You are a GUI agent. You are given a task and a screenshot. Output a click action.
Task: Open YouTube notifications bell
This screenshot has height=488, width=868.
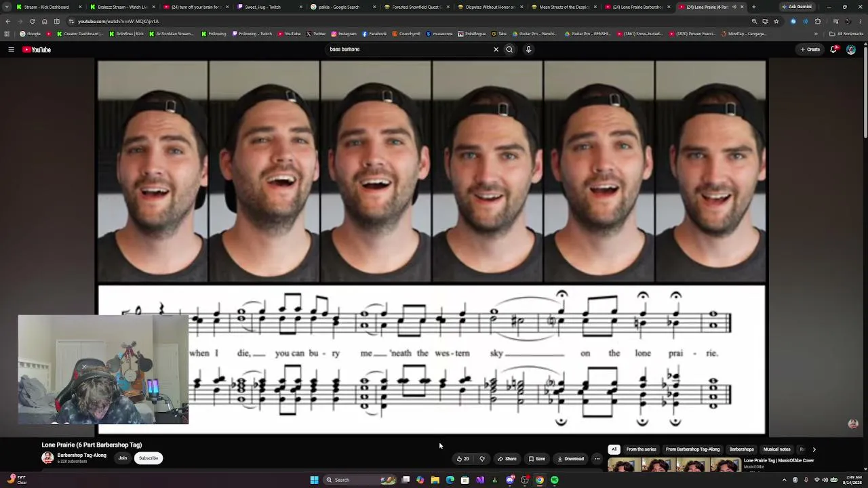click(834, 49)
